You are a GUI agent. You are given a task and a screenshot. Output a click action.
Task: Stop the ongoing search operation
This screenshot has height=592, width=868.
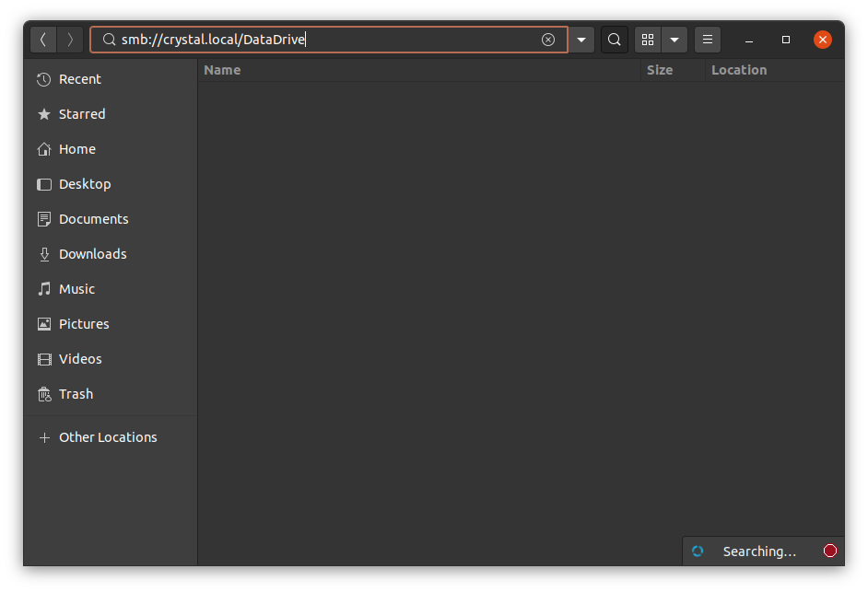830,551
